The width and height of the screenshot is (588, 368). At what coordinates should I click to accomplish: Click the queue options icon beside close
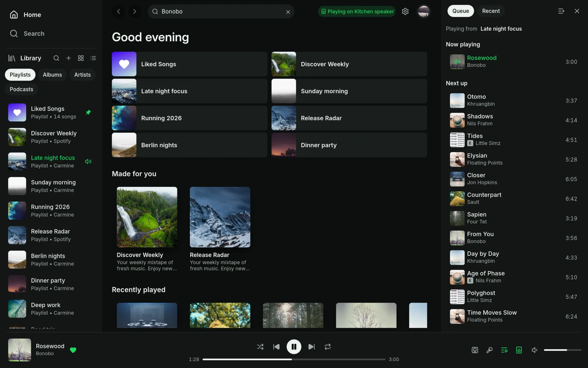(561, 11)
